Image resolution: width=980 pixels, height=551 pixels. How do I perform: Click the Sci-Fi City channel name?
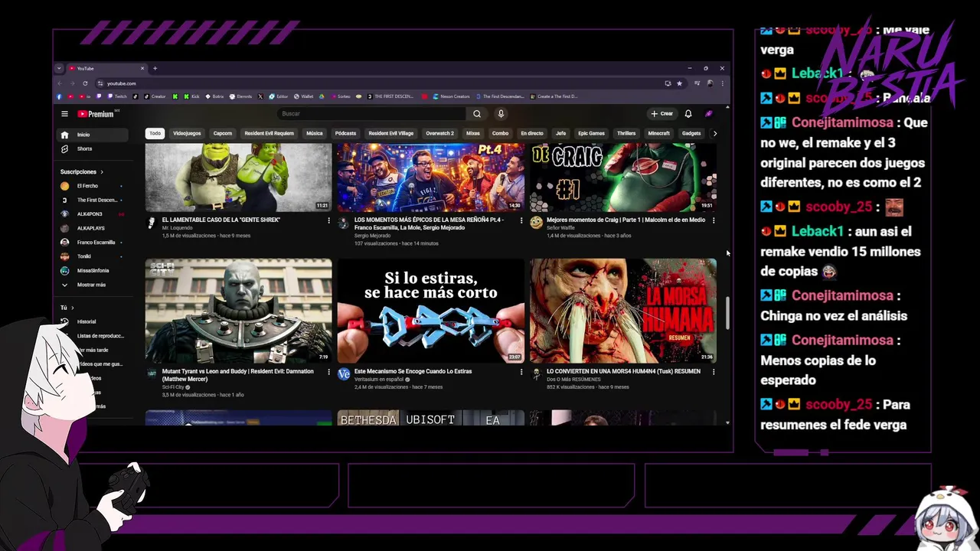click(x=173, y=387)
